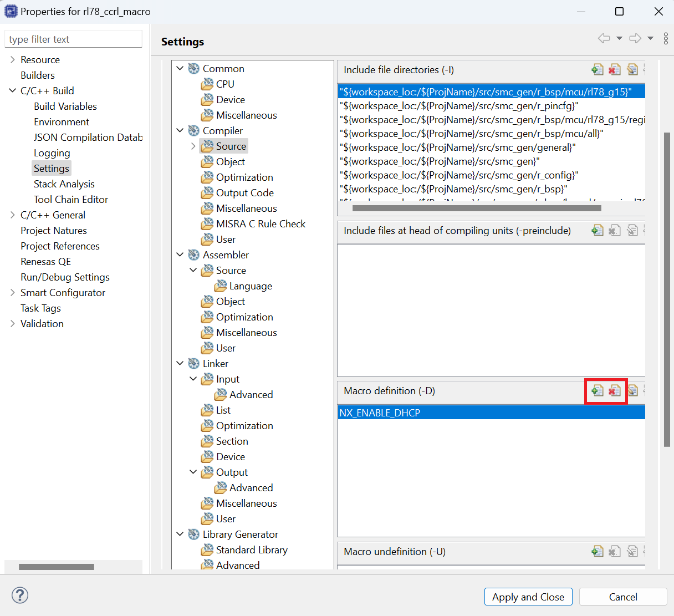Collapse the Compiler tool group

tap(180, 131)
